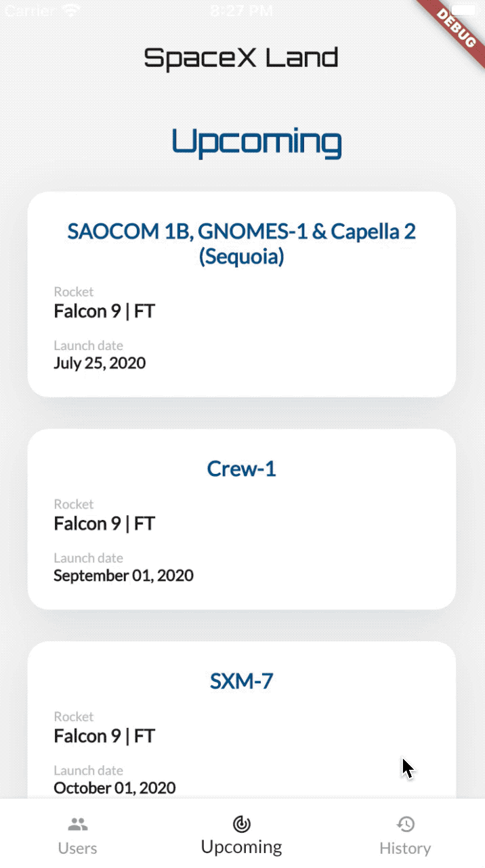Click the battery indicator in status bar
This screenshot has height=868, width=485.
tap(464, 10)
